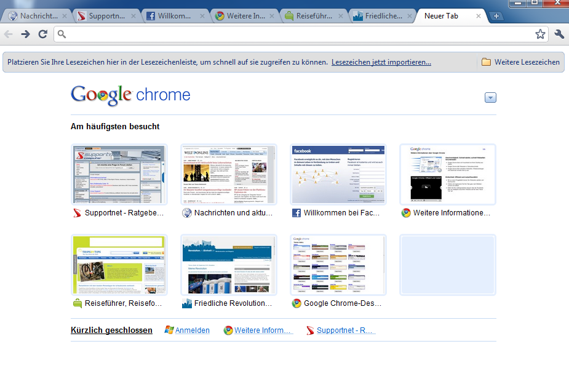569x392 pixels.
Task: Click Weitere Informatione... title
Action: pos(452,213)
